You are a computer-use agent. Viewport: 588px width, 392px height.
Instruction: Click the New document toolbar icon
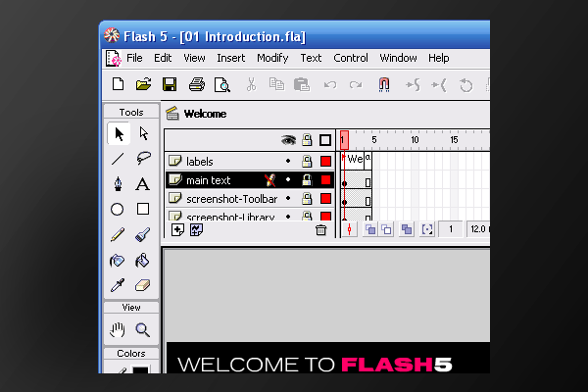click(x=119, y=84)
